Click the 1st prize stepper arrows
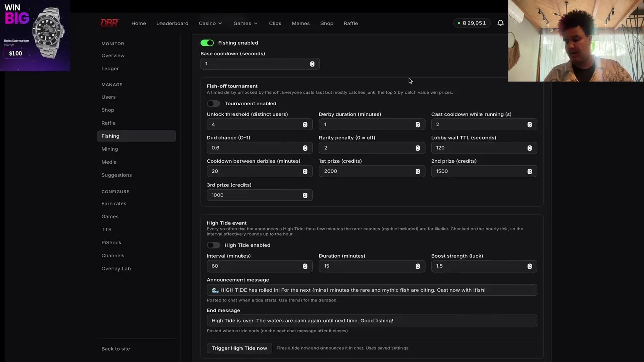 (417, 171)
